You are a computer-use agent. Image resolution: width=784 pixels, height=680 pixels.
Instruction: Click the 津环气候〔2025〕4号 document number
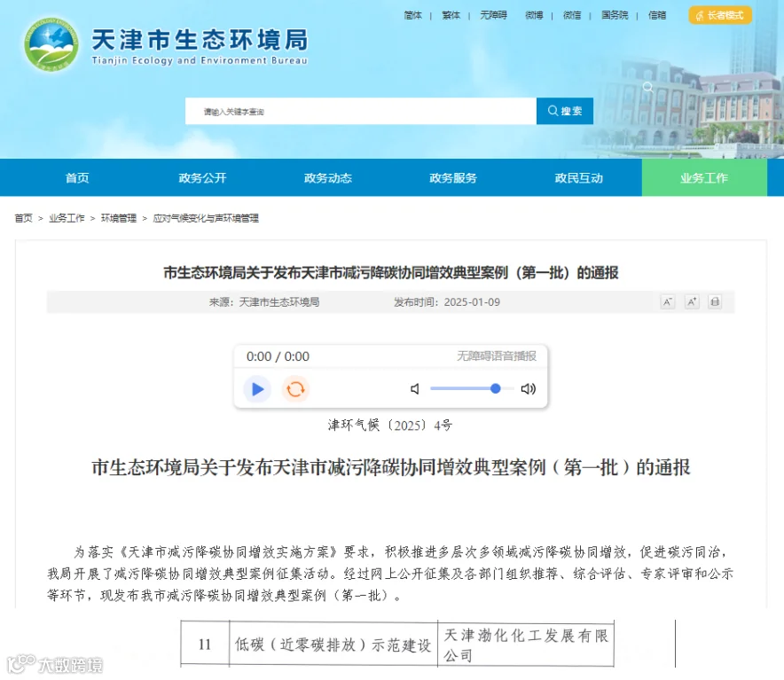tap(390, 426)
